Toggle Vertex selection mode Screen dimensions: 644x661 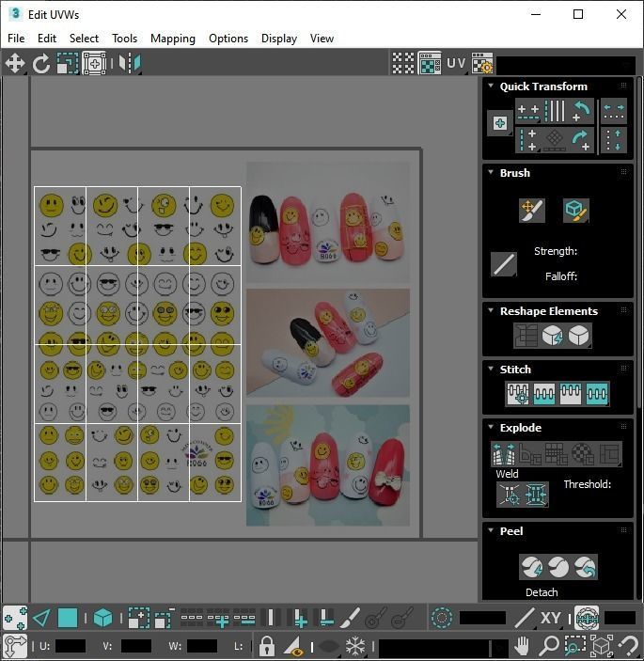coord(15,619)
